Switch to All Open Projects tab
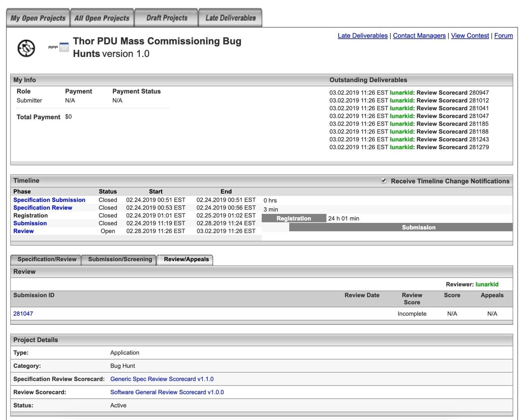 pos(102,18)
